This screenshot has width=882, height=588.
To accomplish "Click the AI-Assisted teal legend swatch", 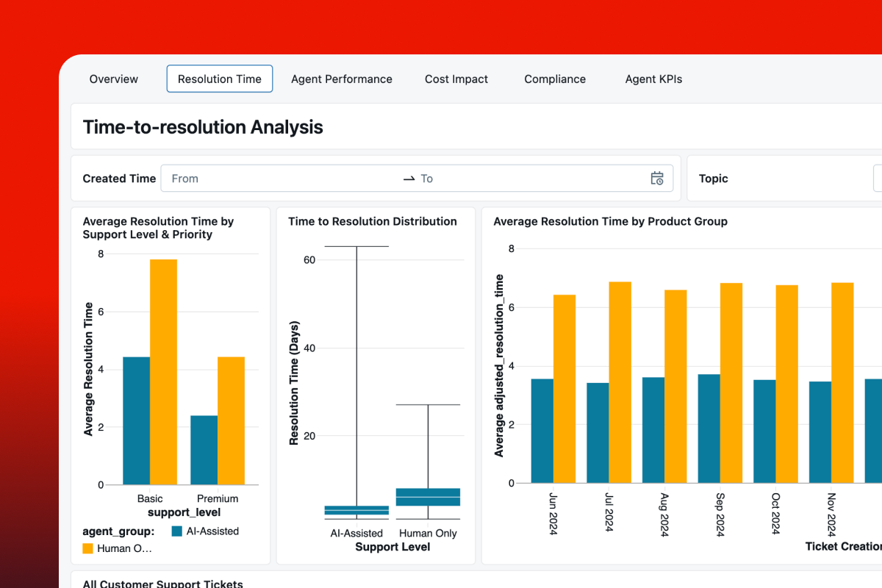I will (x=176, y=531).
